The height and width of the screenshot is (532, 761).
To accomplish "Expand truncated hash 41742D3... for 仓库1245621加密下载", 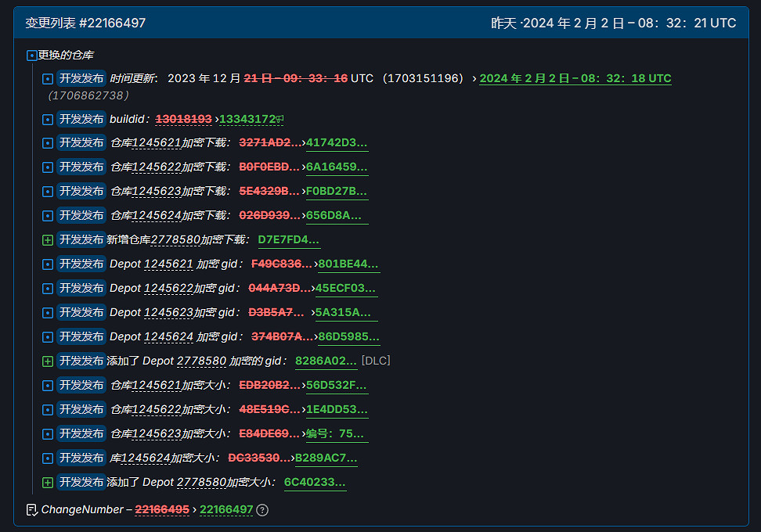I will pos(337,143).
